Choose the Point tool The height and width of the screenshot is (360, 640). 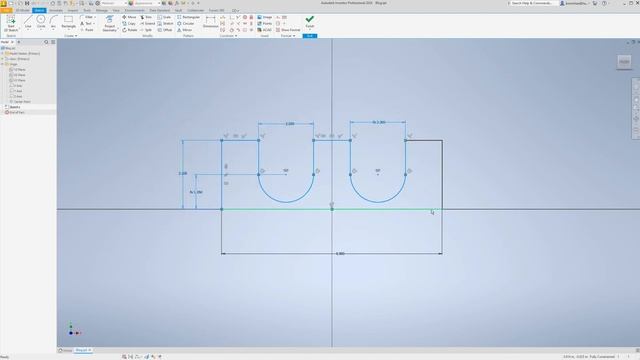pyautogui.click(x=87, y=30)
